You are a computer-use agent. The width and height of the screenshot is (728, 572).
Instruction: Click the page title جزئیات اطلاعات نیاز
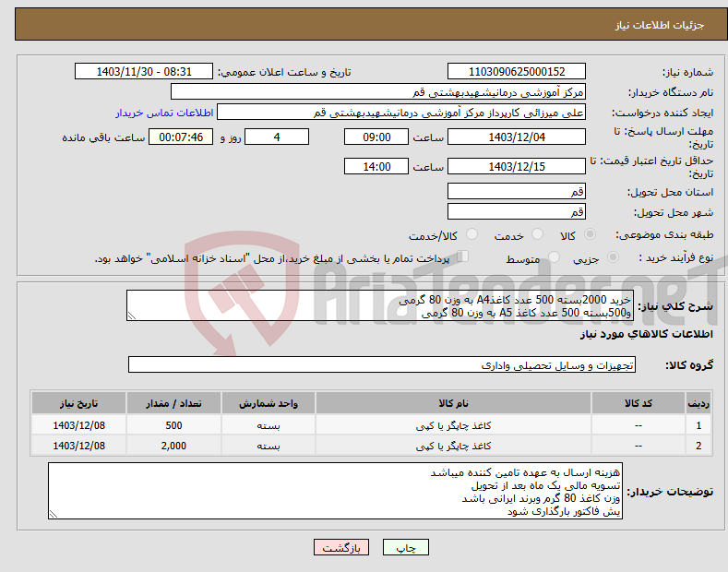660,25
